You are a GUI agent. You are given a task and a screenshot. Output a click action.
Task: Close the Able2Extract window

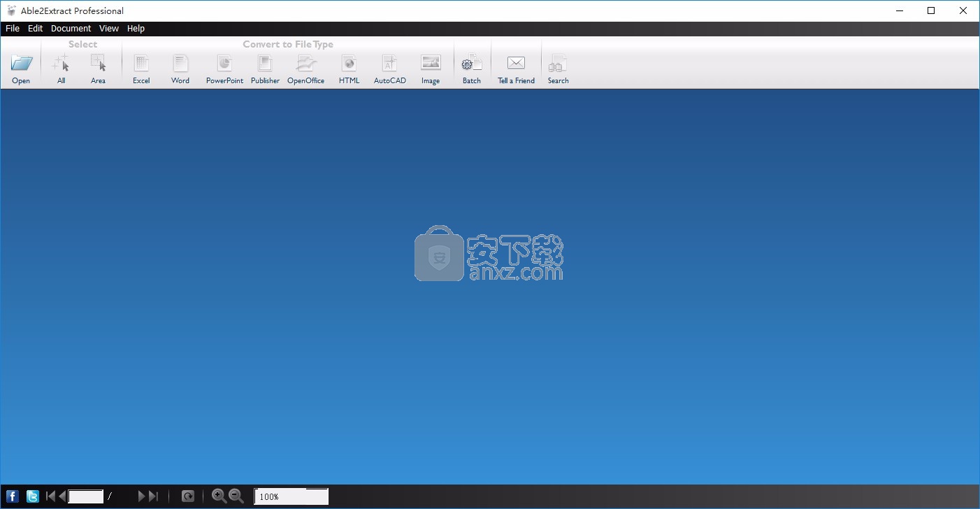(963, 10)
